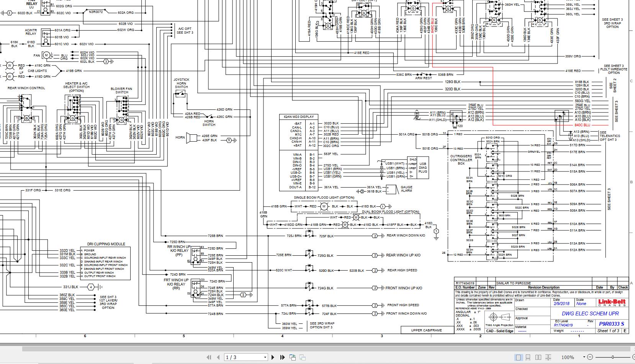The width and height of the screenshot is (635, 364).
Task: Click the 100% zoom value
Action: pos(568,357)
